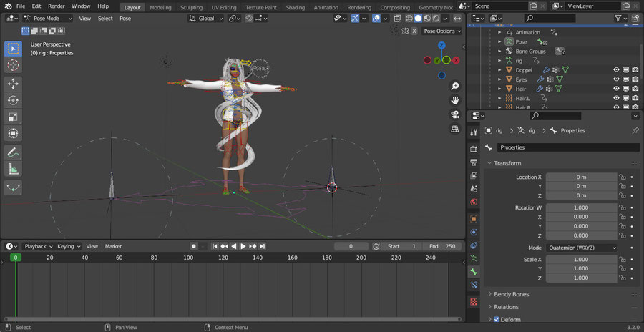Image resolution: width=644 pixels, height=332 pixels.
Task: Toggle camera view icon in viewport
Action: pyautogui.click(x=454, y=114)
